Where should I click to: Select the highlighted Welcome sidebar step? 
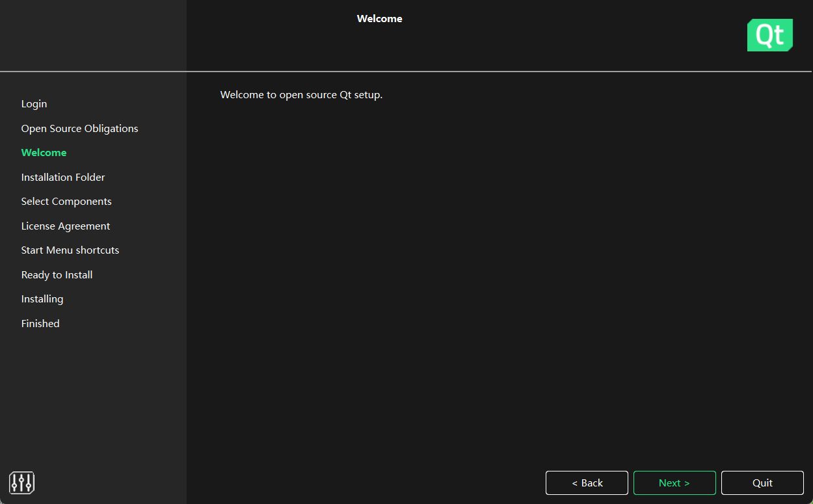click(44, 153)
